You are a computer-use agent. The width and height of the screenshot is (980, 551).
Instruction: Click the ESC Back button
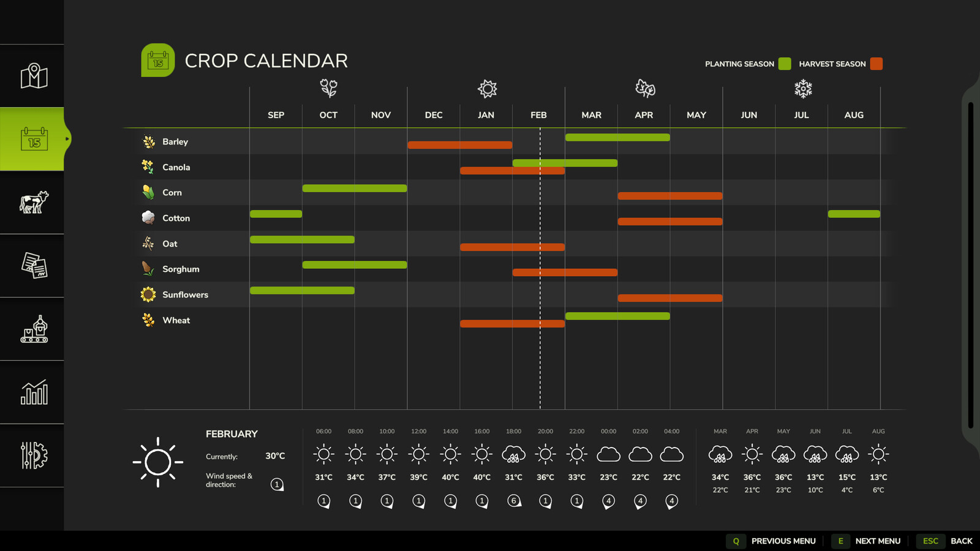tap(948, 541)
